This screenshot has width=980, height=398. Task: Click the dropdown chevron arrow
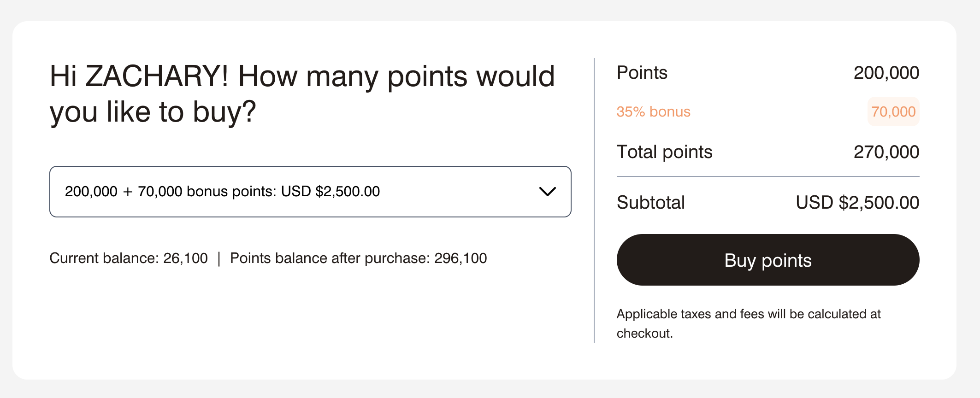pos(547,192)
